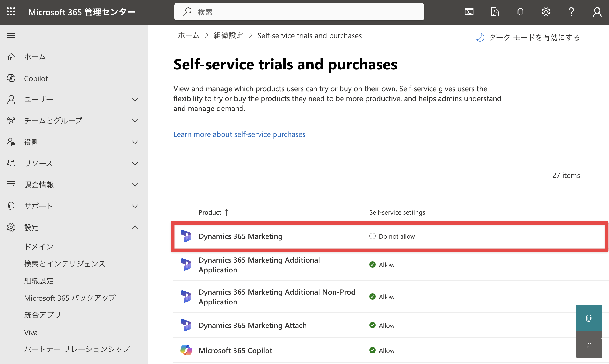Viewport: 609px width, 364px height.
Task: Click the 組織設定 breadcrumb link
Action: tap(228, 35)
